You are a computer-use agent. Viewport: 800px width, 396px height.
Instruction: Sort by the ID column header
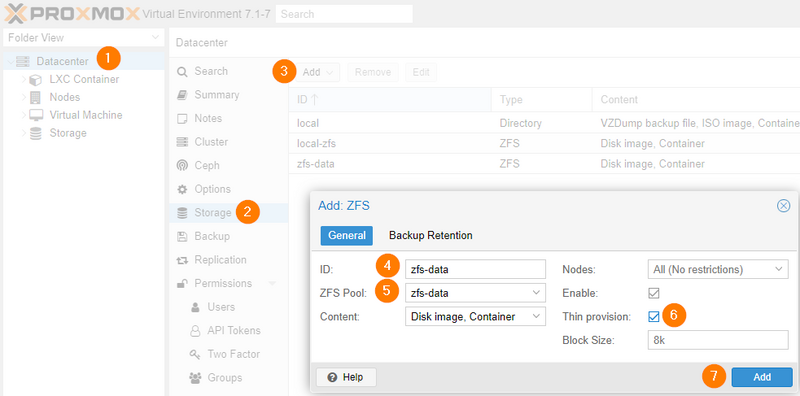(x=390, y=100)
